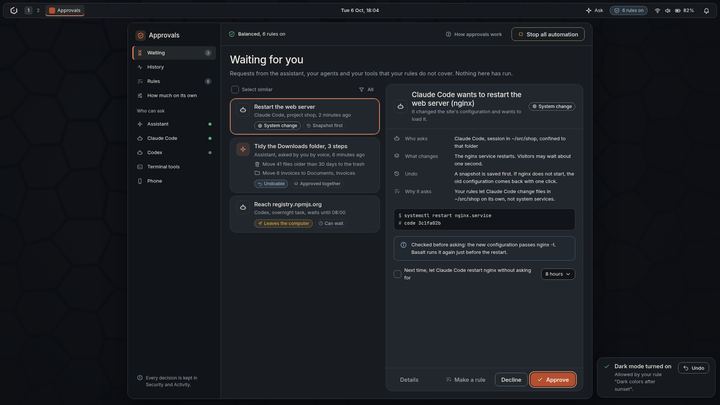Click System change badge in detail header
Image resolution: width=720 pixels, height=405 pixels.
coord(551,106)
